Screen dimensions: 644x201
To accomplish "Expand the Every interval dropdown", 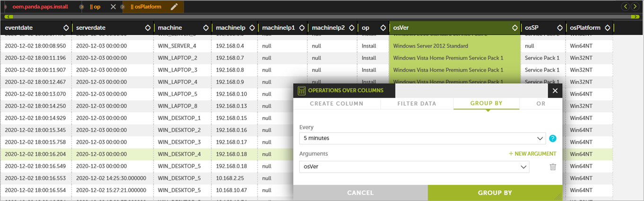I will click(x=541, y=139).
